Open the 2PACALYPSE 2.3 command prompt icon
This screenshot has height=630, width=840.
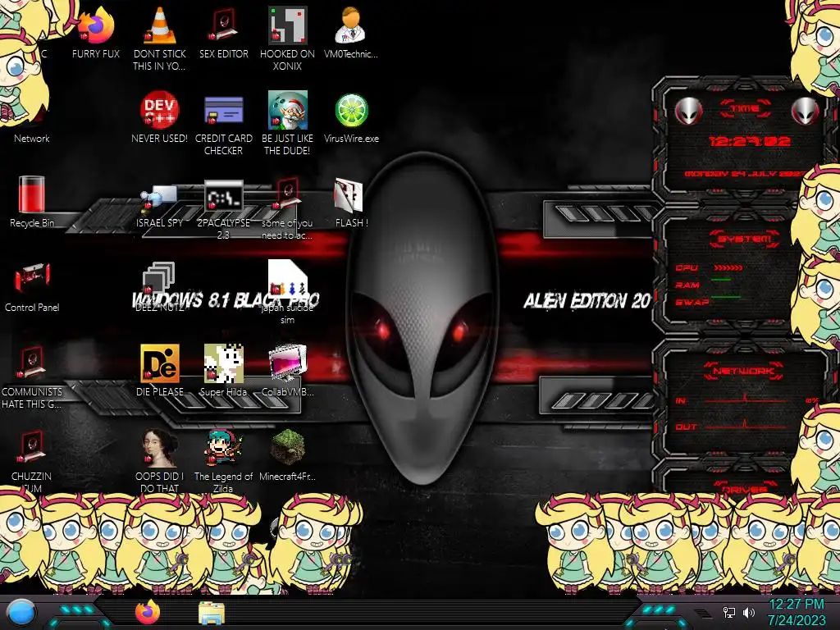pos(224,195)
